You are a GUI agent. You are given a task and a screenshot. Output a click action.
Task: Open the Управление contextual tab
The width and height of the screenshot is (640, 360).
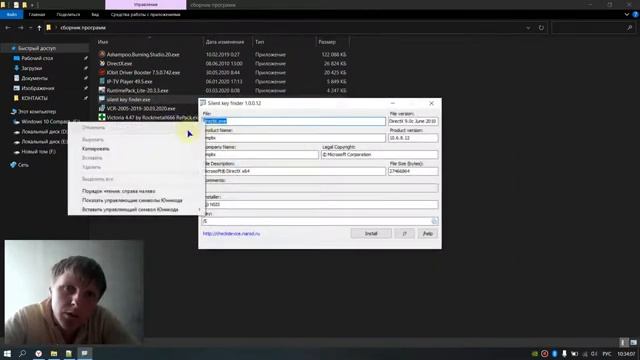tap(146, 5)
